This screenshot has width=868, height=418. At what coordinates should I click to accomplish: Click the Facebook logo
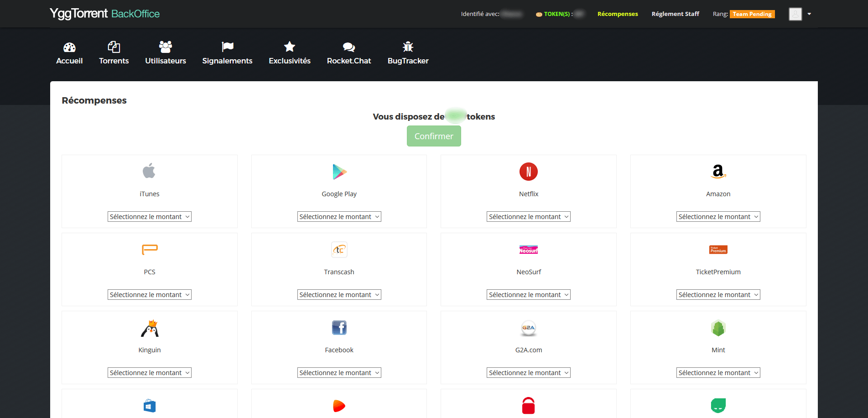point(339,328)
